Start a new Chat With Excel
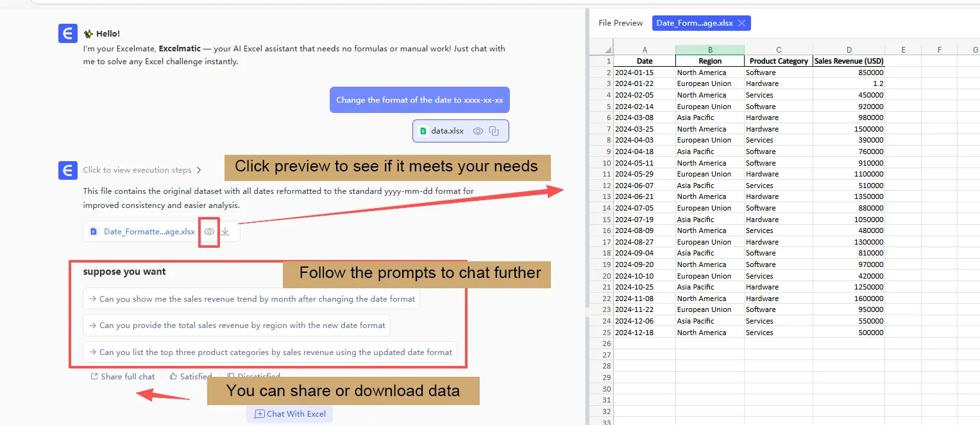The width and height of the screenshot is (980, 425). point(289,413)
